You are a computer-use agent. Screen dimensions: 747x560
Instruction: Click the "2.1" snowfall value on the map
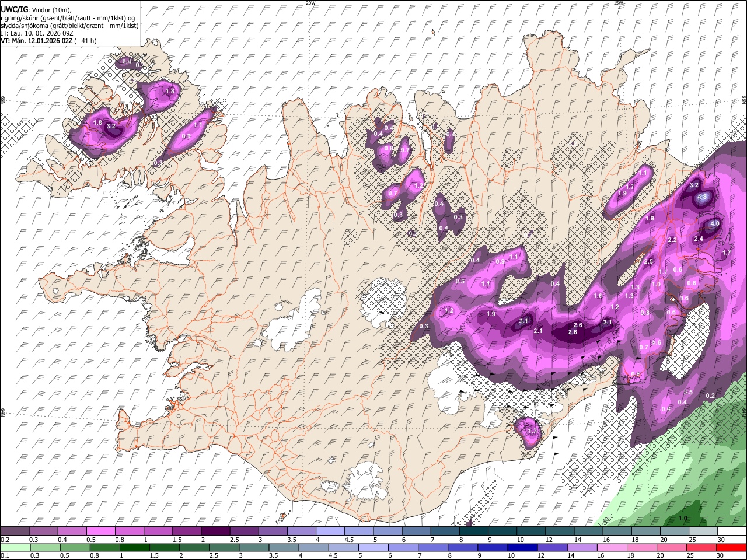tap(538, 331)
